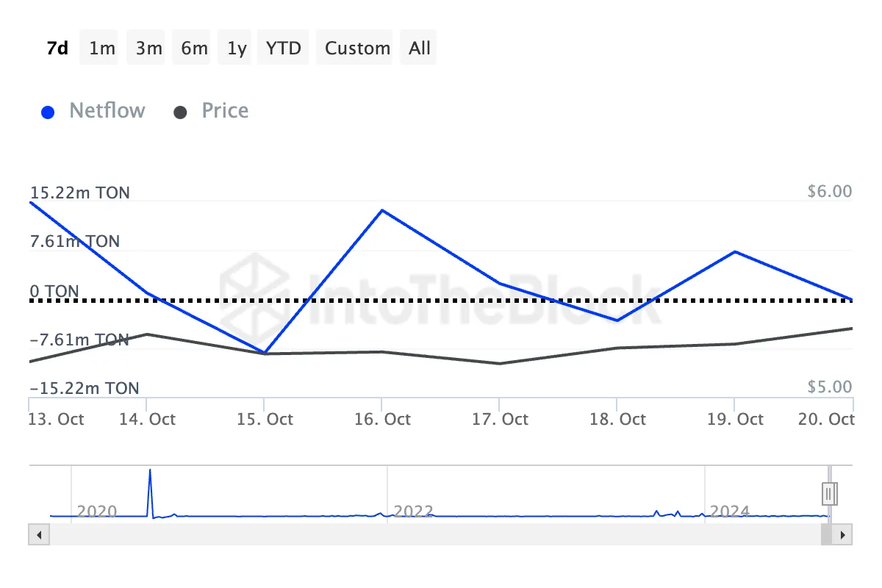
Task: Click the blue Netflow legend dot
Action: click(49, 112)
